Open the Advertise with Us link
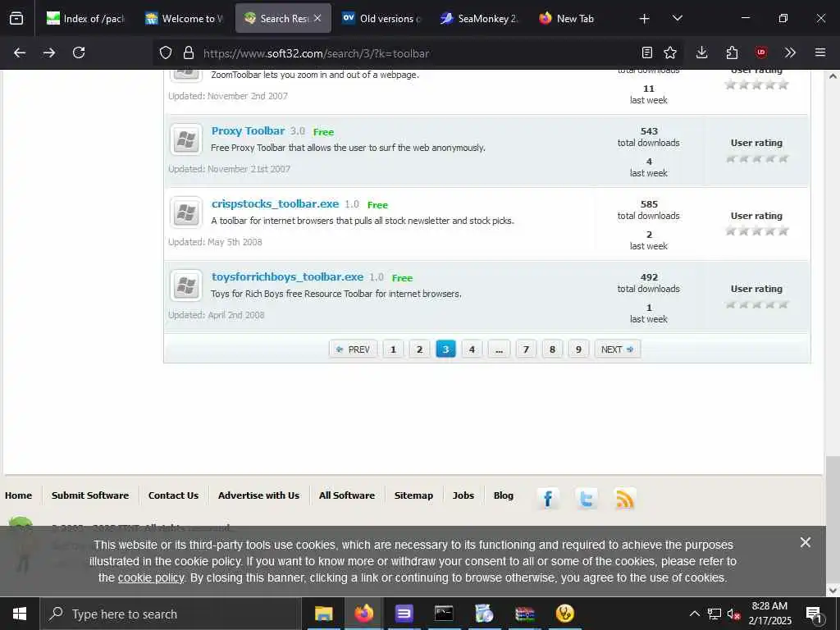The image size is (840, 630). [x=258, y=495]
